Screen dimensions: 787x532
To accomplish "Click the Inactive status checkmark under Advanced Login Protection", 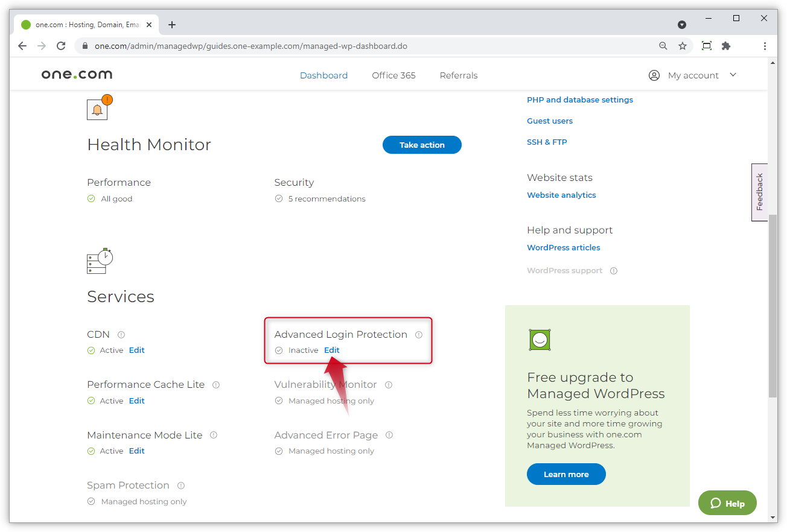I will [x=279, y=350].
